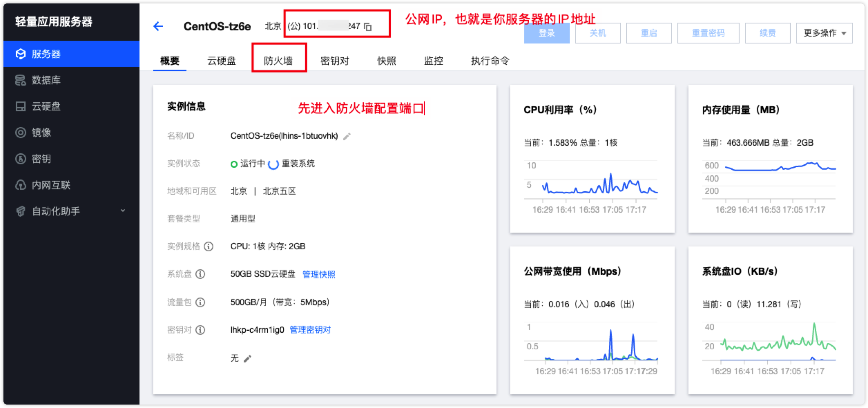Open the 执行命令 tab
The width and height of the screenshot is (868, 408).
click(x=490, y=61)
